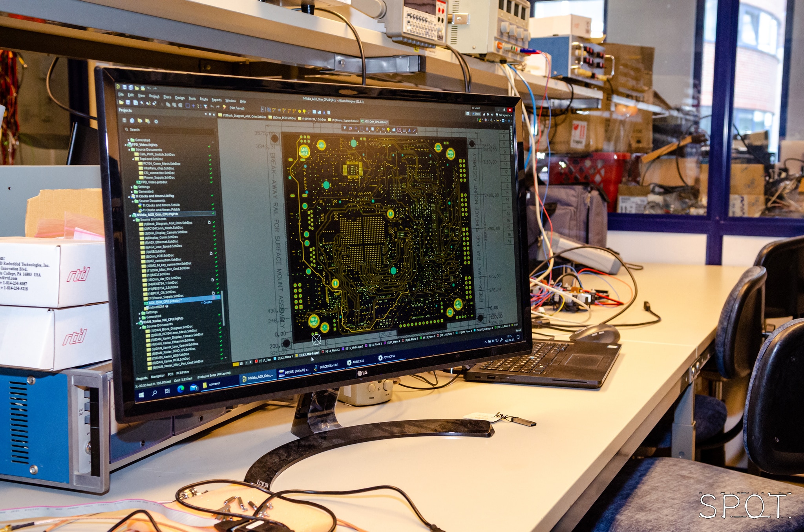Image resolution: width=804 pixels, height=532 pixels.
Task: Click the place via yellow ring icon in active bar
Action: pos(388,129)
